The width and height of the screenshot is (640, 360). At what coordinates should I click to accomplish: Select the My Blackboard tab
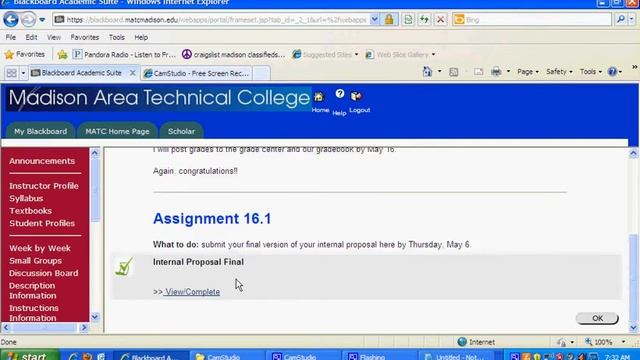click(40, 131)
